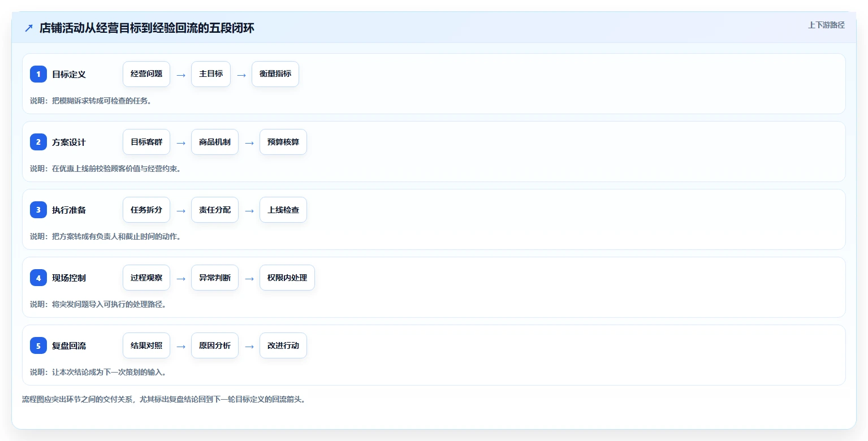Click the 任务拆分 chip
The width and height of the screenshot is (868, 441).
(x=146, y=210)
